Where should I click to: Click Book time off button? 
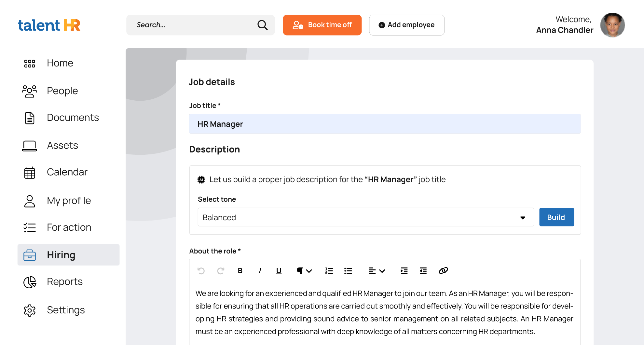[x=322, y=25]
